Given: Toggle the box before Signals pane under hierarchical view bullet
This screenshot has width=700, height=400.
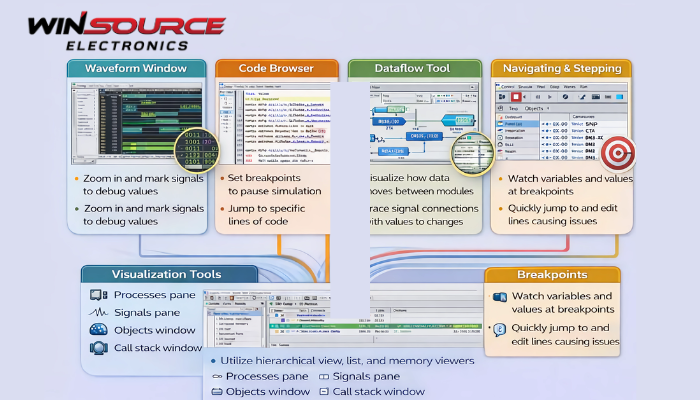Looking at the screenshot, I should 324,376.
